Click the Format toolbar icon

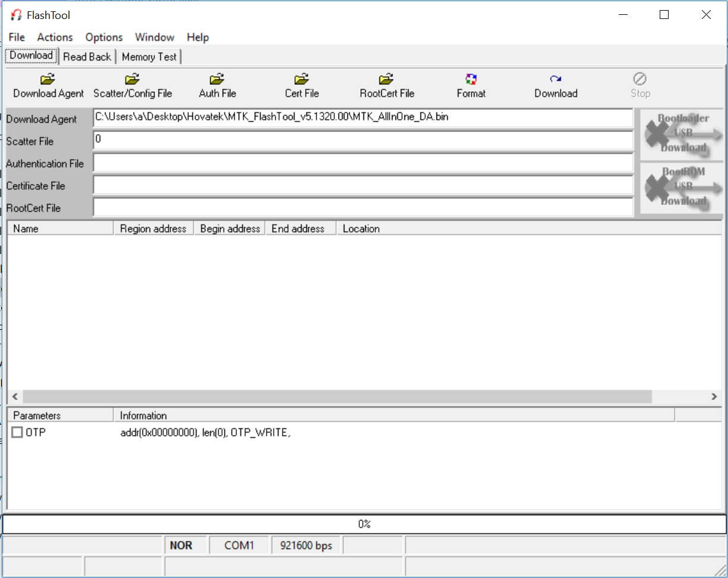coord(471,80)
